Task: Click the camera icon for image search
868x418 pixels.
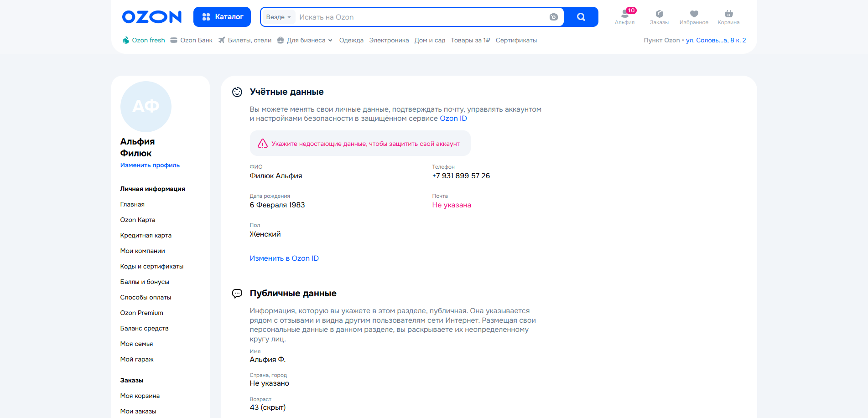Action: point(553,17)
